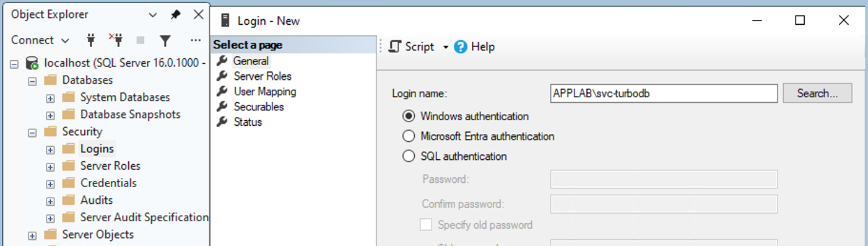The width and height of the screenshot is (868, 246).
Task: Click the Search... button
Action: (817, 94)
